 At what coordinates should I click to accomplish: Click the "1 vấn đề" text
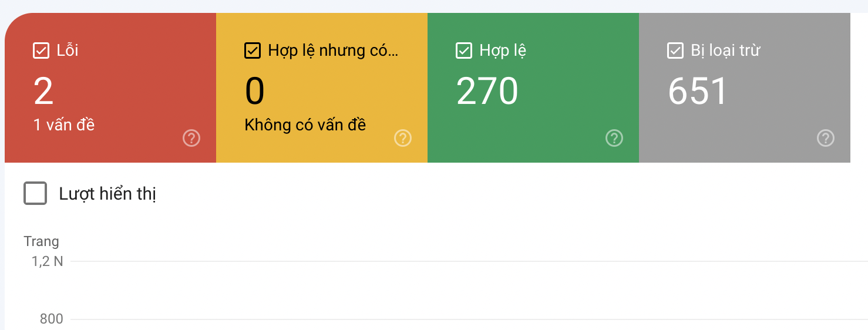click(64, 124)
